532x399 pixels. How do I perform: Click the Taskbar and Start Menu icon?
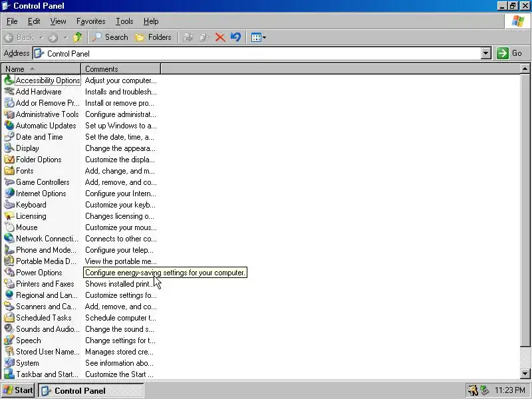9,374
